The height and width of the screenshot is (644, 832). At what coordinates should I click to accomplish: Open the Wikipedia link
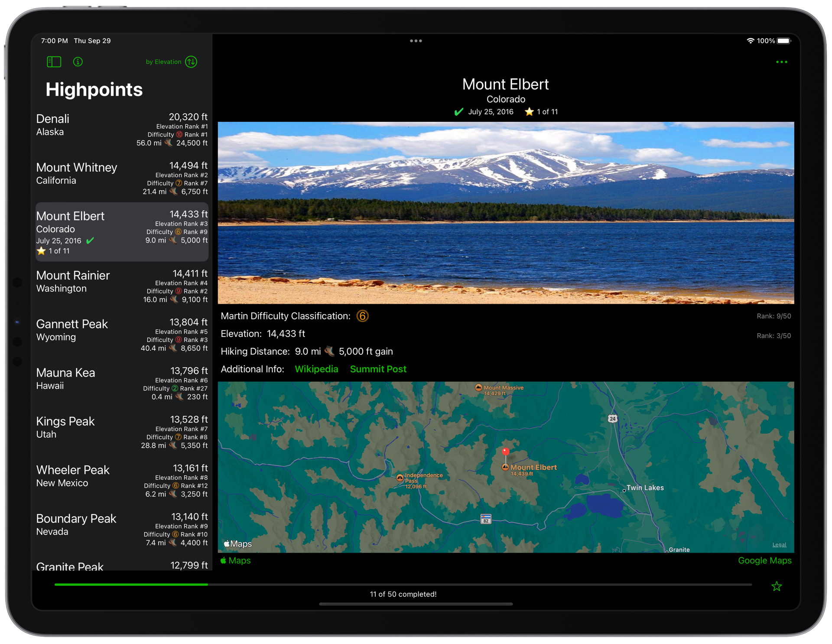(316, 369)
